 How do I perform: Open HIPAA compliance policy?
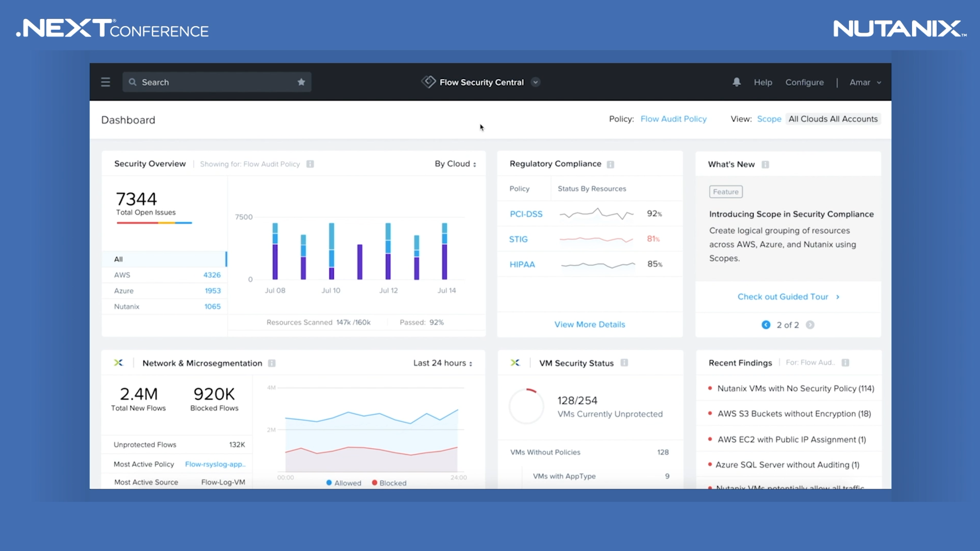(x=522, y=264)
